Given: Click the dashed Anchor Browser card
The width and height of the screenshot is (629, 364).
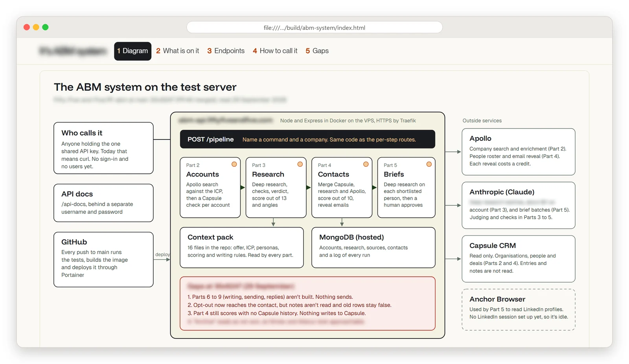Looking at the screenshot, I should (x=519, y=310).
